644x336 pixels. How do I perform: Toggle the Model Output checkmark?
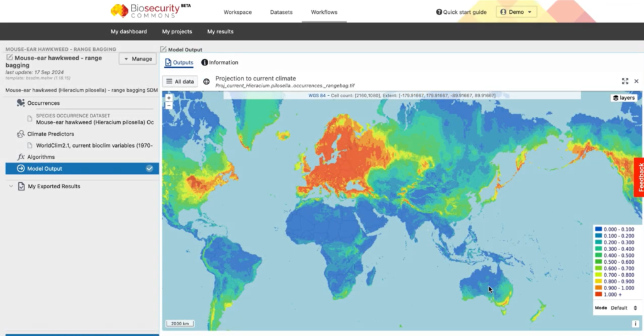click(150, 168)
